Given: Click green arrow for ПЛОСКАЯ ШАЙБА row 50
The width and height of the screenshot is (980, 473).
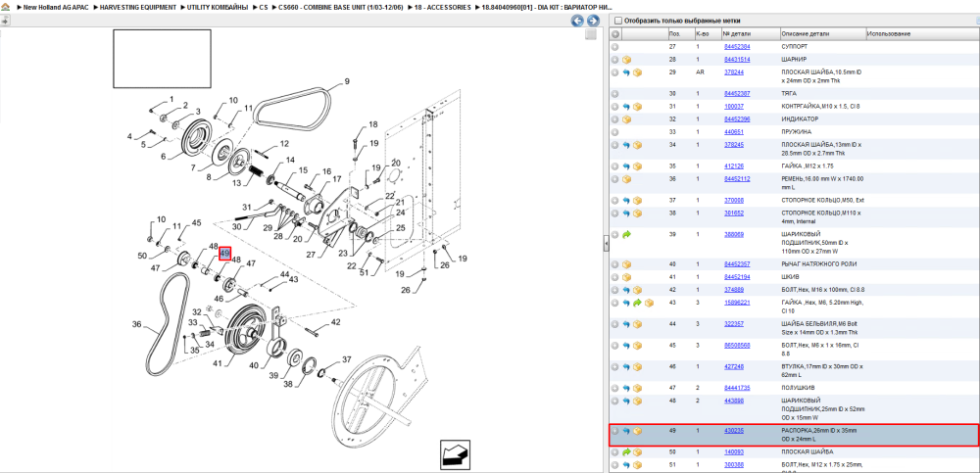Looking at the screenshot, I should click(x=626, y=451).
